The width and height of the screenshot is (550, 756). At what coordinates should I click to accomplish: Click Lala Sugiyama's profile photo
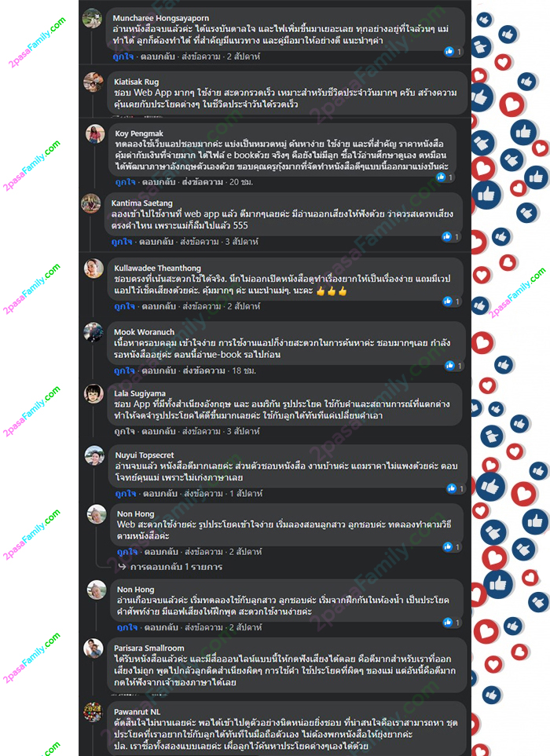(x=93, y=393)
